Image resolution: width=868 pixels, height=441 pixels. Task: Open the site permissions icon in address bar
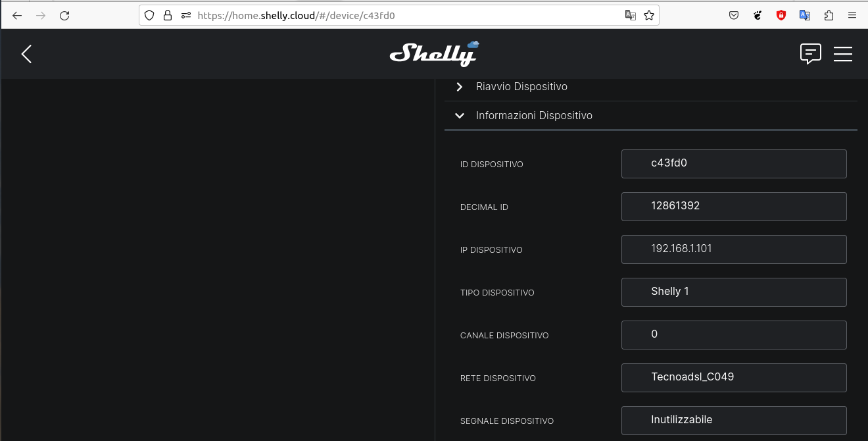pyautogui.click(x=186, y=15)
